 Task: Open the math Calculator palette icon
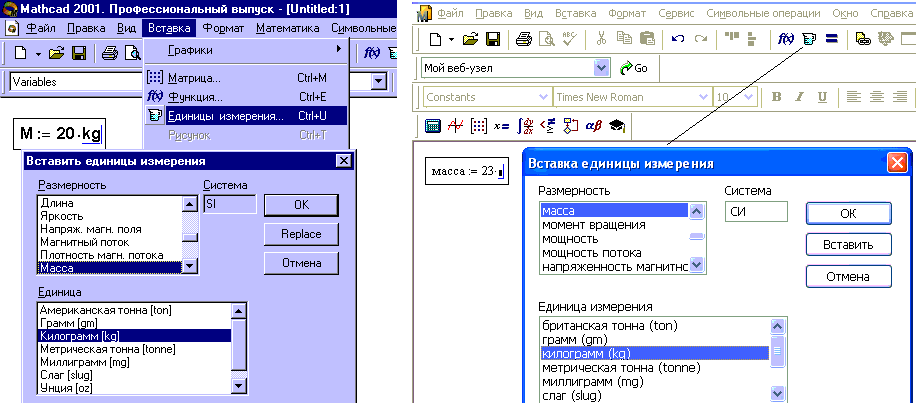[433, 126]
